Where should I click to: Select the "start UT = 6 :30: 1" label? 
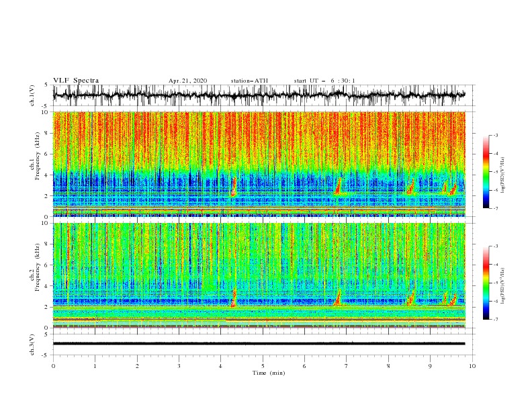[x=324, y=81]
